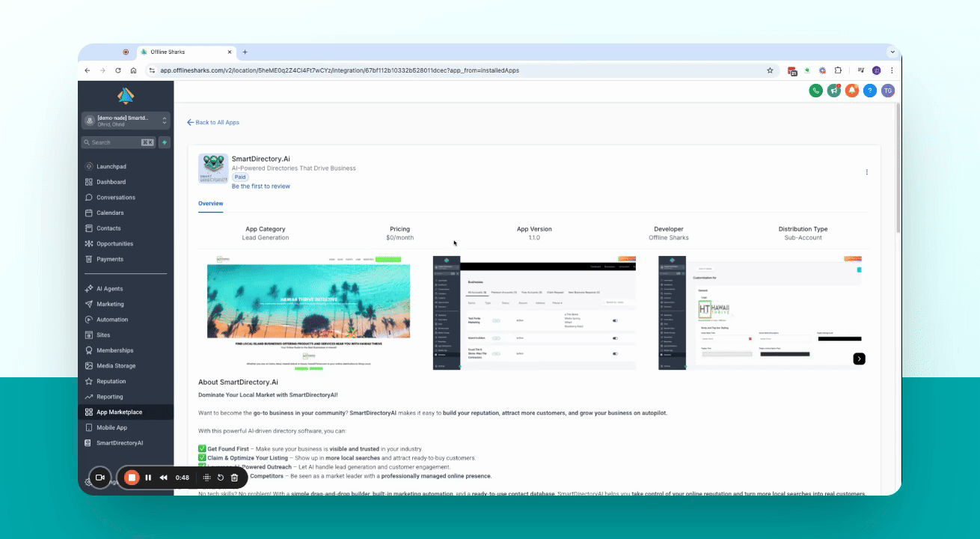
Task: Open the TG user avatar menu
Action: click(888, 91)
